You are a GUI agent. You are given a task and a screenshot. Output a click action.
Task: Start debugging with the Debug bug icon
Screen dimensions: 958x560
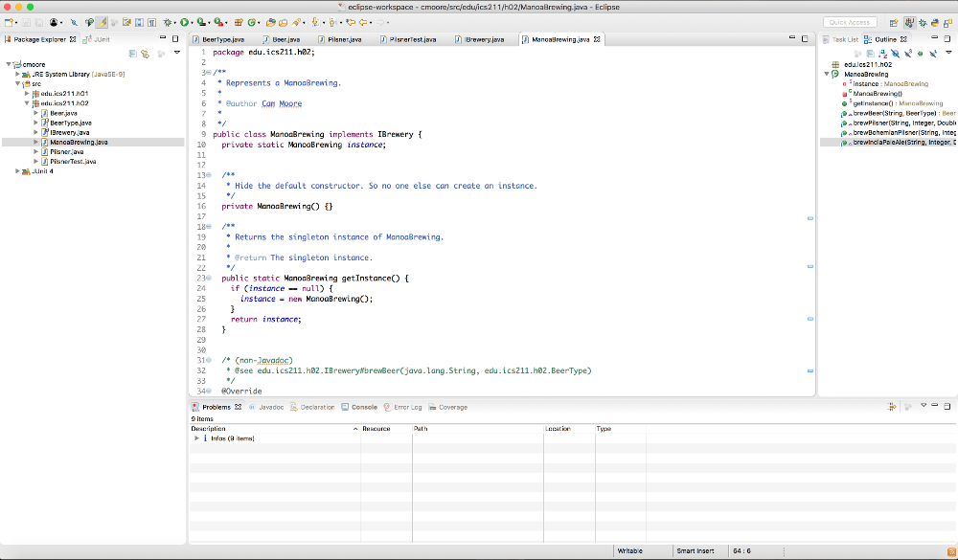pyautogui.click(x=167, y=22)
